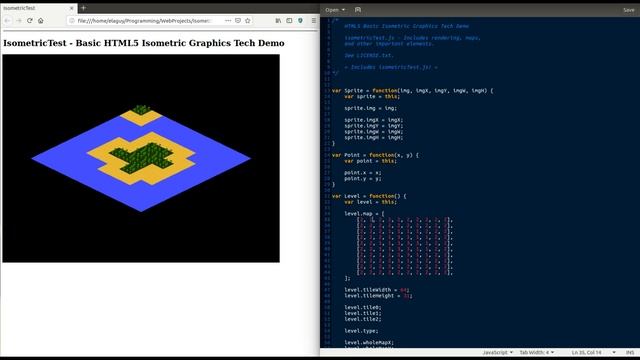Open the line/column position dropdown
Image resolution: width=640 pixels, height=360 pixels.
tap(613, 352)
